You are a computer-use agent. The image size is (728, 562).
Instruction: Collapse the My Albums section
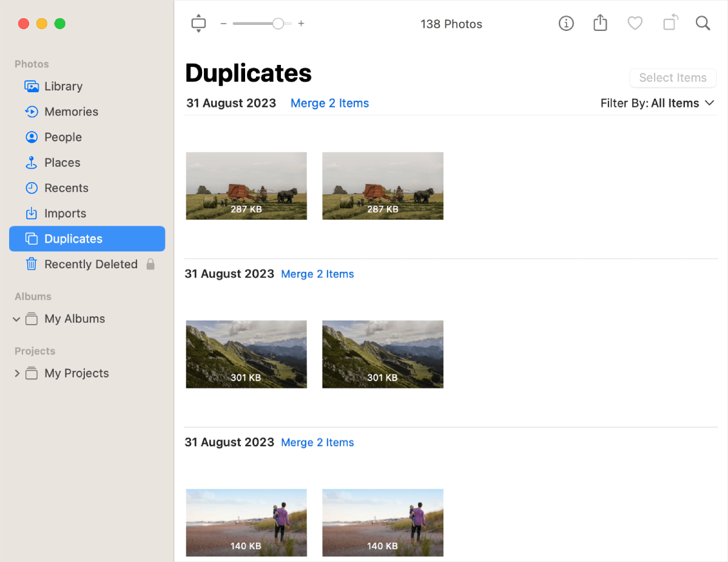pyautogui.click(x=16, y=319)
